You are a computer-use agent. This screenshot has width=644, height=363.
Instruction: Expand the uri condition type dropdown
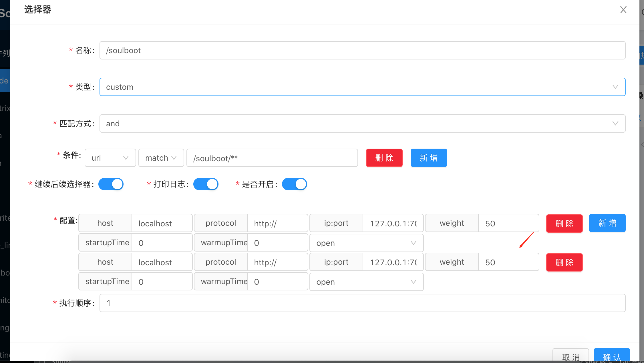(x=110, y=158)
